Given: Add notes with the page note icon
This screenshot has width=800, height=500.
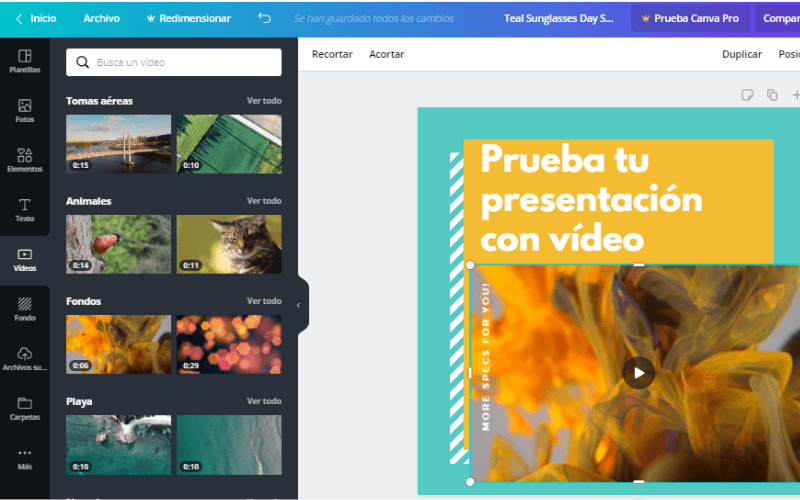Looking at the screenshot, I should 746,95.
